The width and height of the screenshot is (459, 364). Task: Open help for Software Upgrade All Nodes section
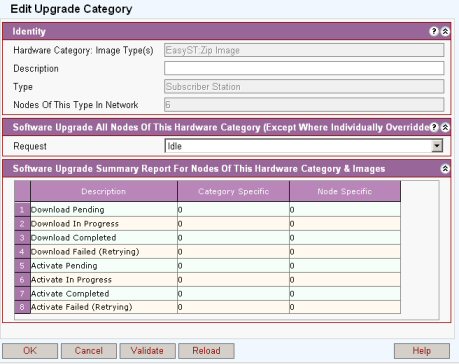coord(434,127)
